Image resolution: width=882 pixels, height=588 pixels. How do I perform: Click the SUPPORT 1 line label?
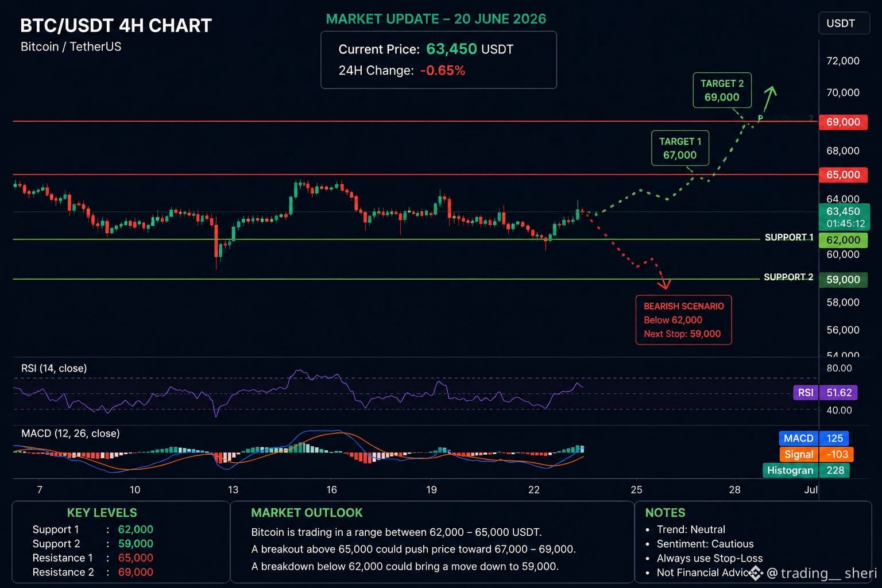789,237
